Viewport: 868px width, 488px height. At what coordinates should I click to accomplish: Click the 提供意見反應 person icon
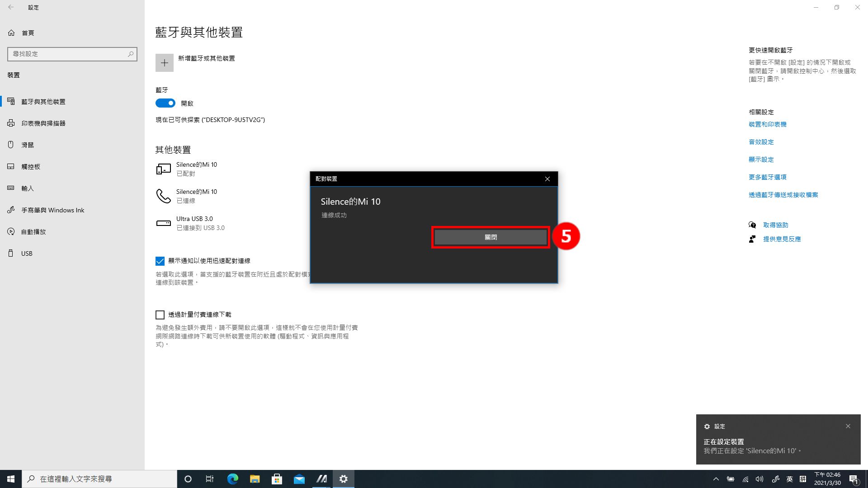pyautogui.click(x=752, y=239)
